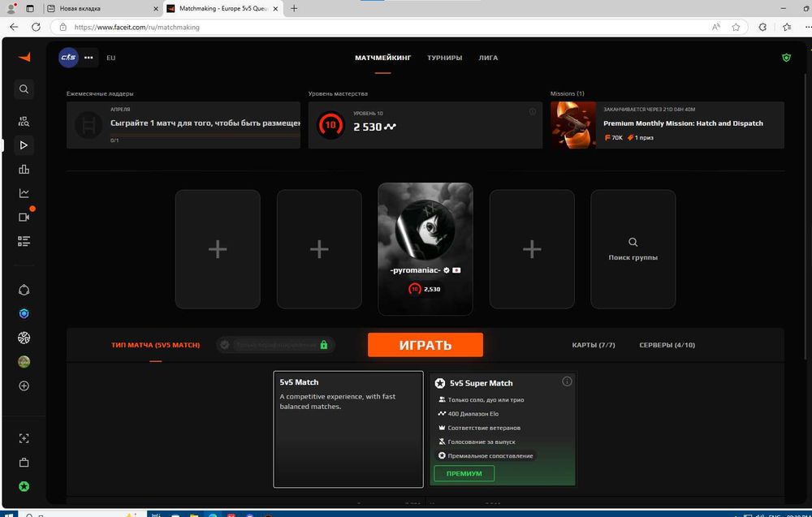The width and height of the screenshot is (812, 517).
Task: Open the rankings bar chart sidebar icon
Action: 24,170
